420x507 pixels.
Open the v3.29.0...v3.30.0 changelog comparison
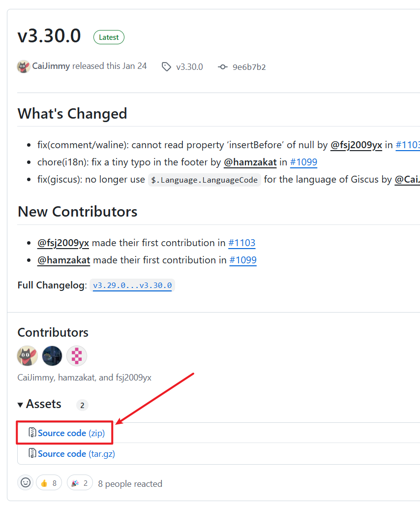click(x=132, y=285)
